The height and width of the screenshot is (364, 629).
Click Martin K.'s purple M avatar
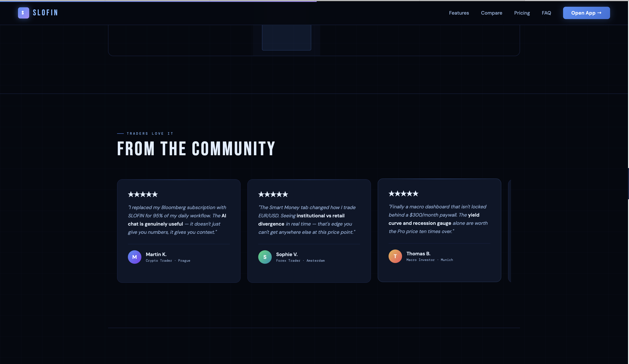click(x=134, y=257)
